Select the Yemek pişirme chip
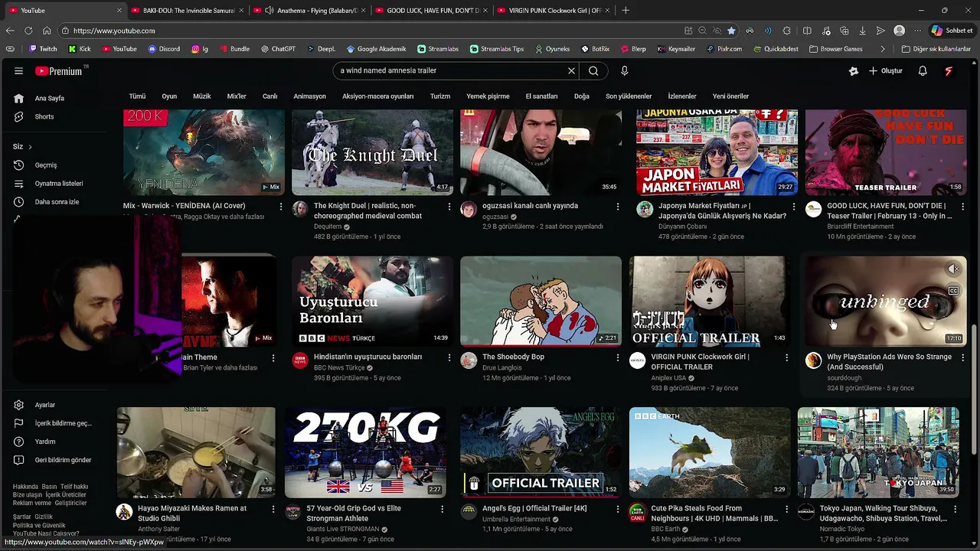The image size is (980, 551). pos(488,96)
